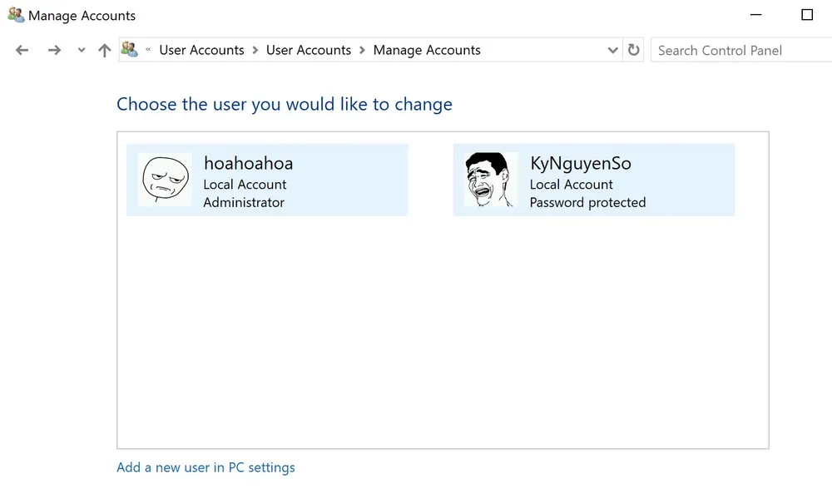Open Add a new user in PC settings

point(206,467)
